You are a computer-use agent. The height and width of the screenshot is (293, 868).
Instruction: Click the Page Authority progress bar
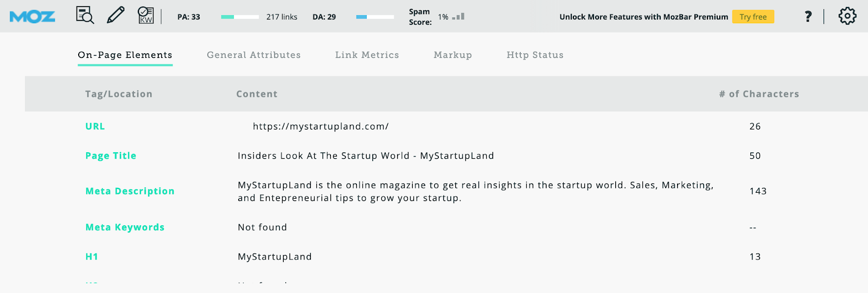(x=240, y=17)
